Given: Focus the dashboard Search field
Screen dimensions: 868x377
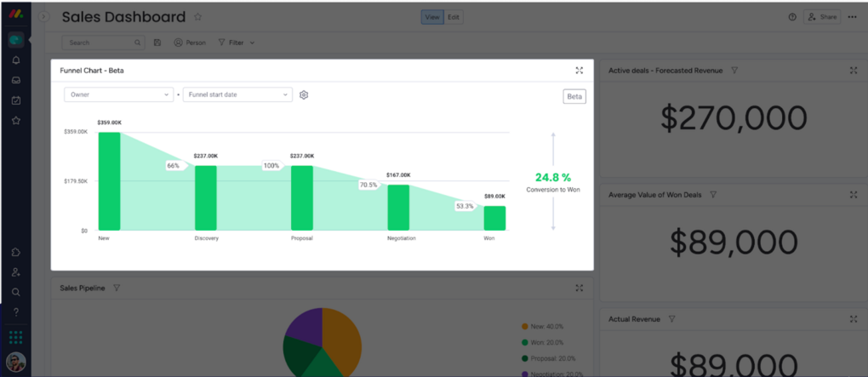Looking at the screenshot, I should point(104,43).
